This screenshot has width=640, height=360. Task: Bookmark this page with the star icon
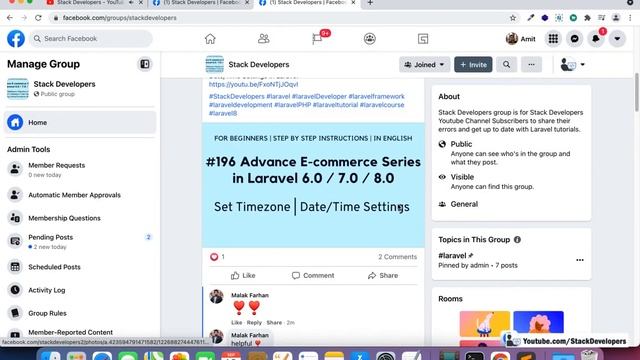513,18
